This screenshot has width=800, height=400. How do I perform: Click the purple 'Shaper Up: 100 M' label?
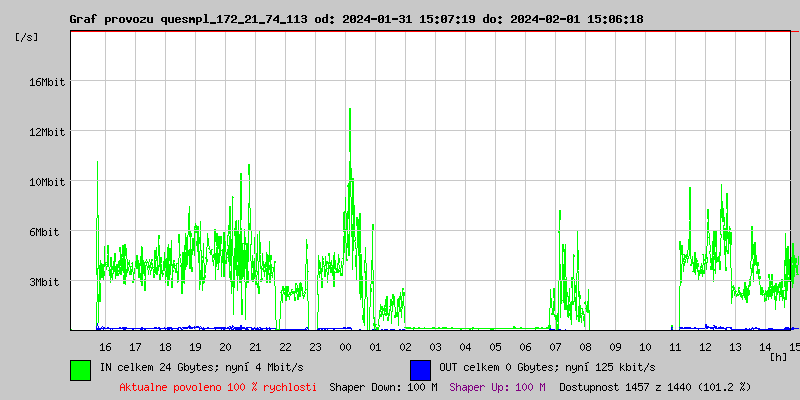(x=497, y=387)
